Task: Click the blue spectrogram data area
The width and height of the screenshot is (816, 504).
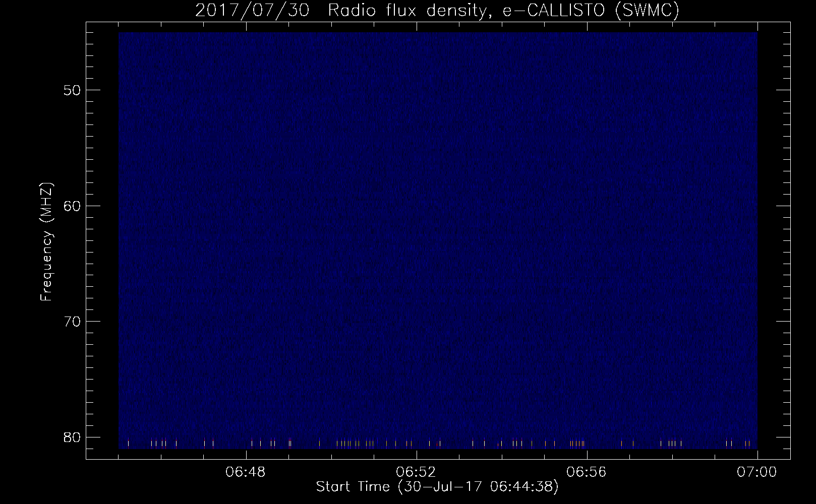Action: pyautogui.click(x=438, y=240)
